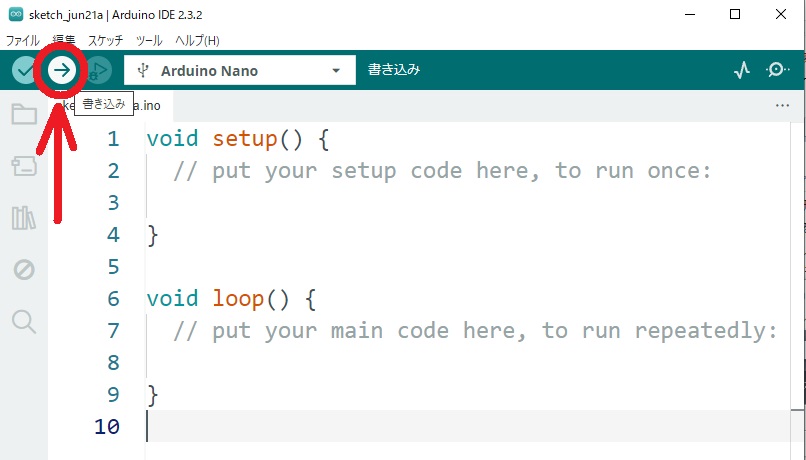Minimize the Arduino IDE window
Image resolution: width=806 pixels, height=460 pixels.
(x=690, y=14)
